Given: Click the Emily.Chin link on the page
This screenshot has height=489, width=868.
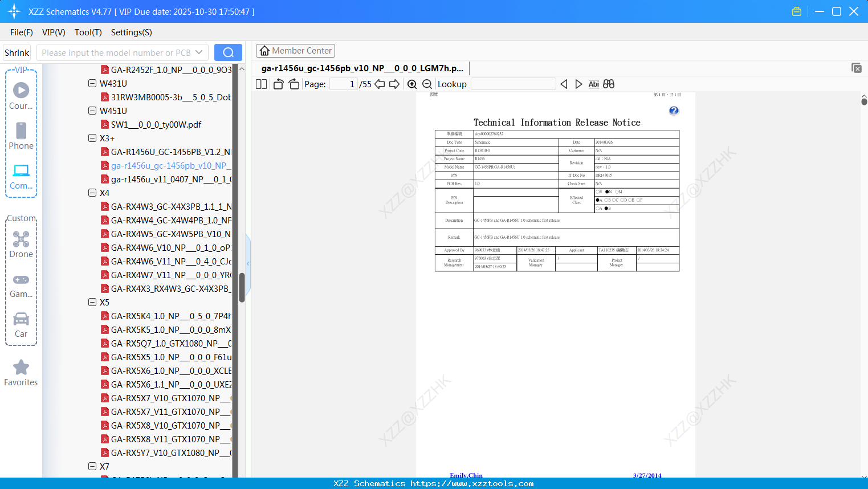Looking at the screenshot, I should (x=466, y=475).
